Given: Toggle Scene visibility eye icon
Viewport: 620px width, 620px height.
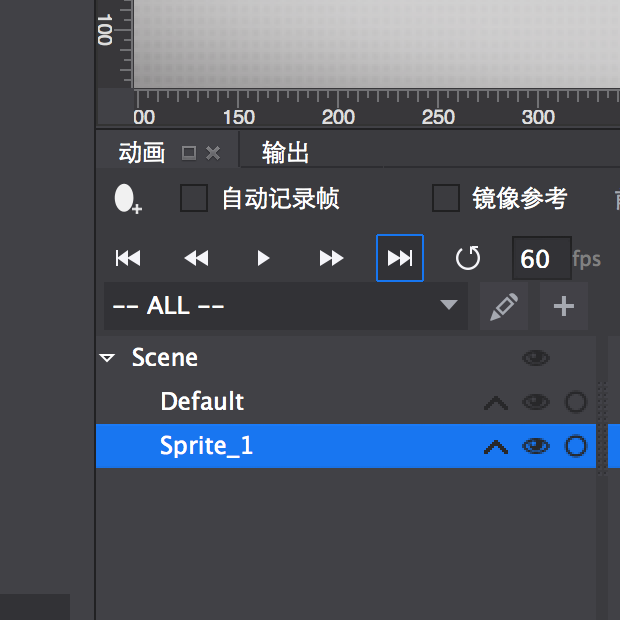Looking at the screenshot, I should (536, 358).
